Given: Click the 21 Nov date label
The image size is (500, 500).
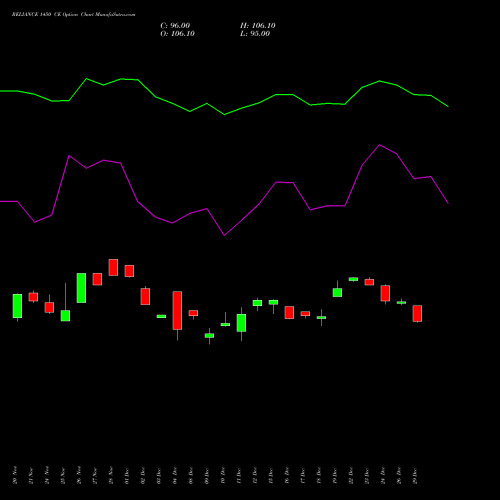Looking at the screenshot, I should pyautogui.click(x=31, y=475).
